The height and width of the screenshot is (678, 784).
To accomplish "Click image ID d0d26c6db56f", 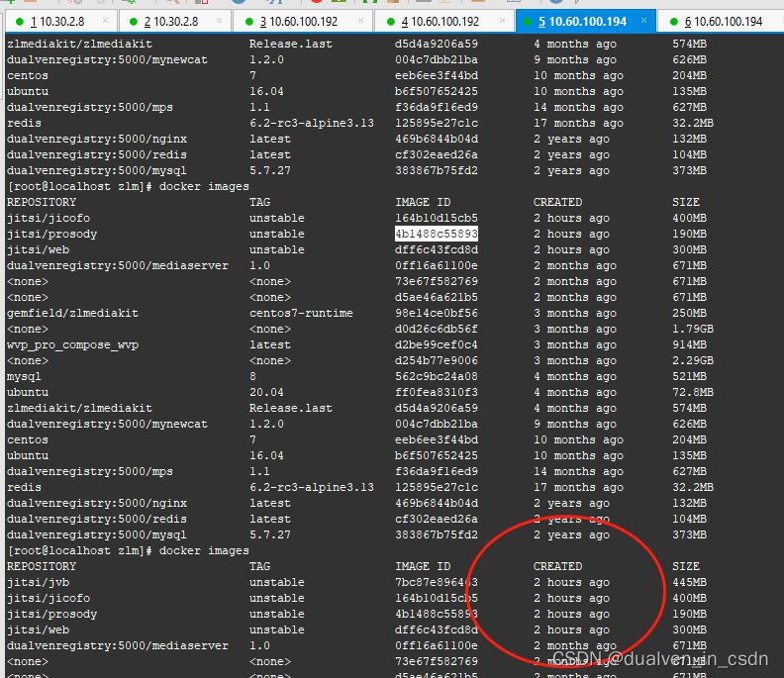I will tap(436, 329).
